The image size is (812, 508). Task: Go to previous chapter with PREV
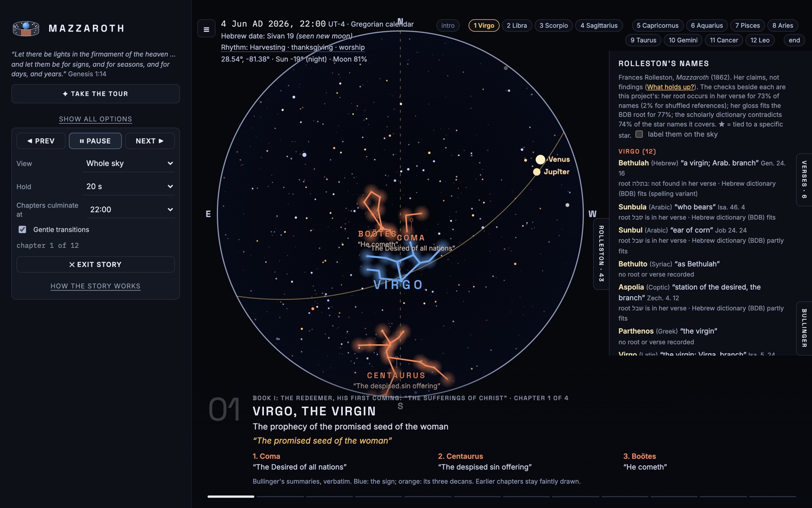[x=41, y=141]
